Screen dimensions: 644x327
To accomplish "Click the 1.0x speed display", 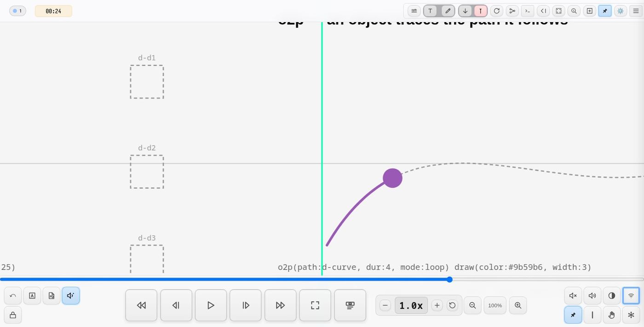I will point(411,305).
